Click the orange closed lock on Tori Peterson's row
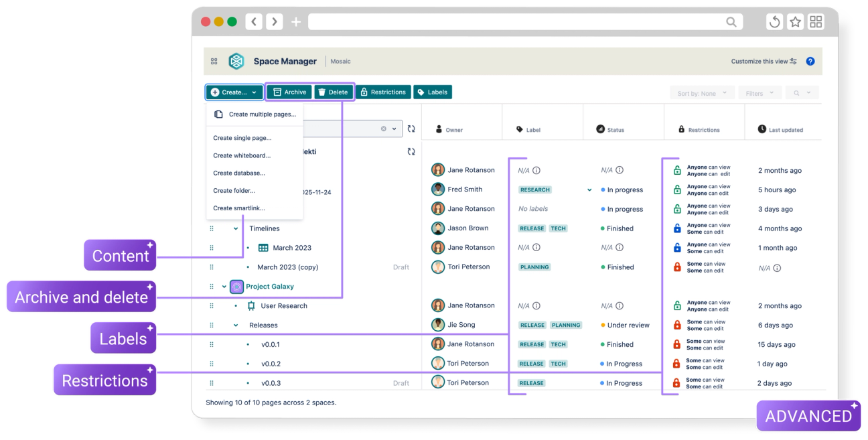Image resolution: width=868 pixels, height=440 pixels. (x=675, y=267)
